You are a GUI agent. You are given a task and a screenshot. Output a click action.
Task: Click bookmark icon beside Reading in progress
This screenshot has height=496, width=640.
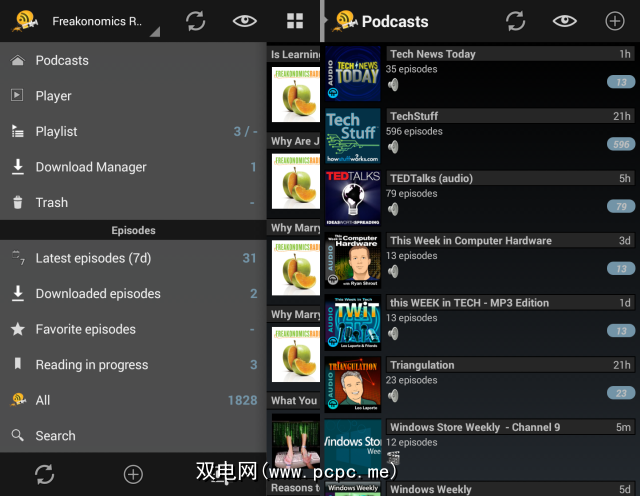(x=18, y=363)
